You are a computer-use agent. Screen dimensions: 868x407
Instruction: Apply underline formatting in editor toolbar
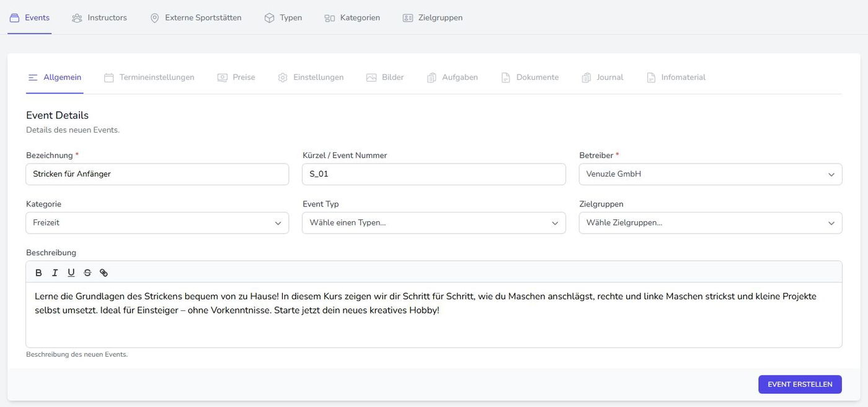tap(71, 273)
